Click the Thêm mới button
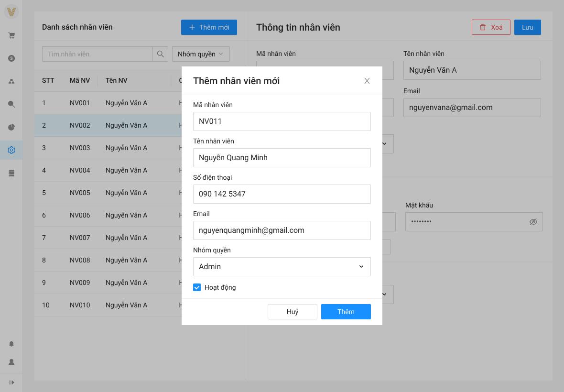The width and height of the screenshot is (564, 392). pos(209,27)
